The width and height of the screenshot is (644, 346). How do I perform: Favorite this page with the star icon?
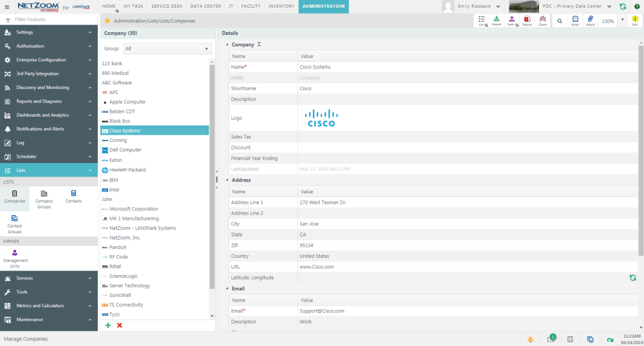point(108,21)
